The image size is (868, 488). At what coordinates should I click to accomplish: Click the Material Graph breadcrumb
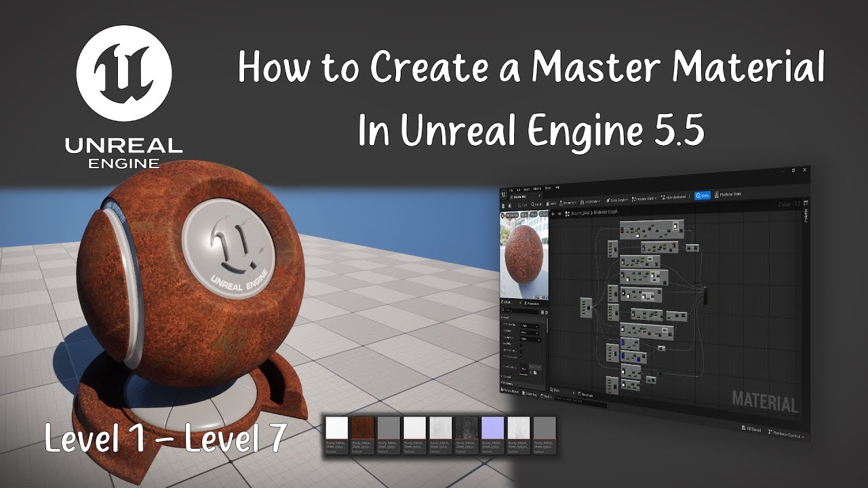(x=606, y=212)
